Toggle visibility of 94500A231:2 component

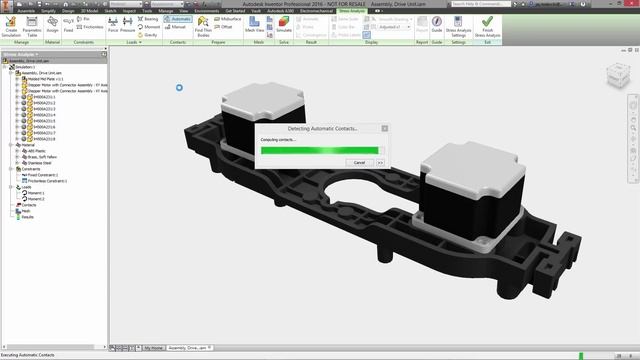[24, 103]
